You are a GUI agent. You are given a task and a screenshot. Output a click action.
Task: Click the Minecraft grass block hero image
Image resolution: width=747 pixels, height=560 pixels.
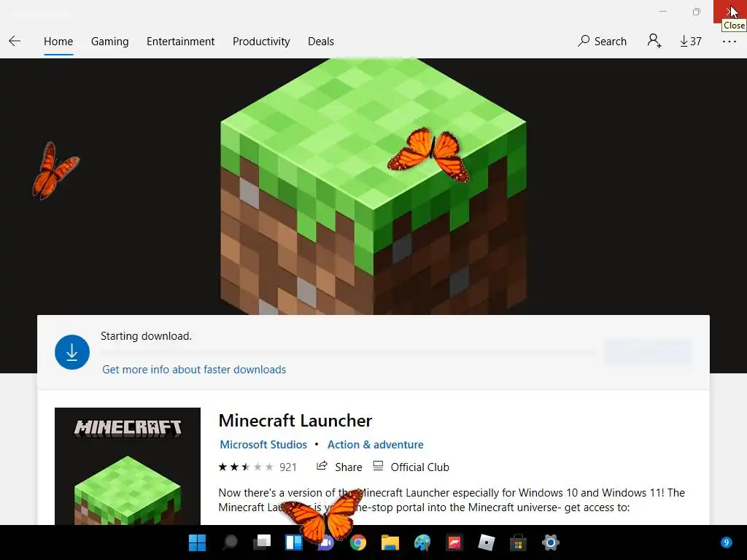[x=373, y=186]
